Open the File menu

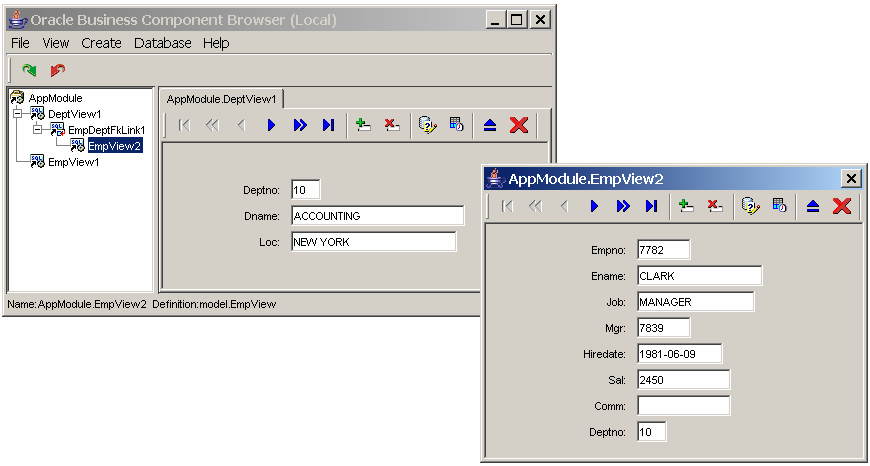[x=21, y=43]
